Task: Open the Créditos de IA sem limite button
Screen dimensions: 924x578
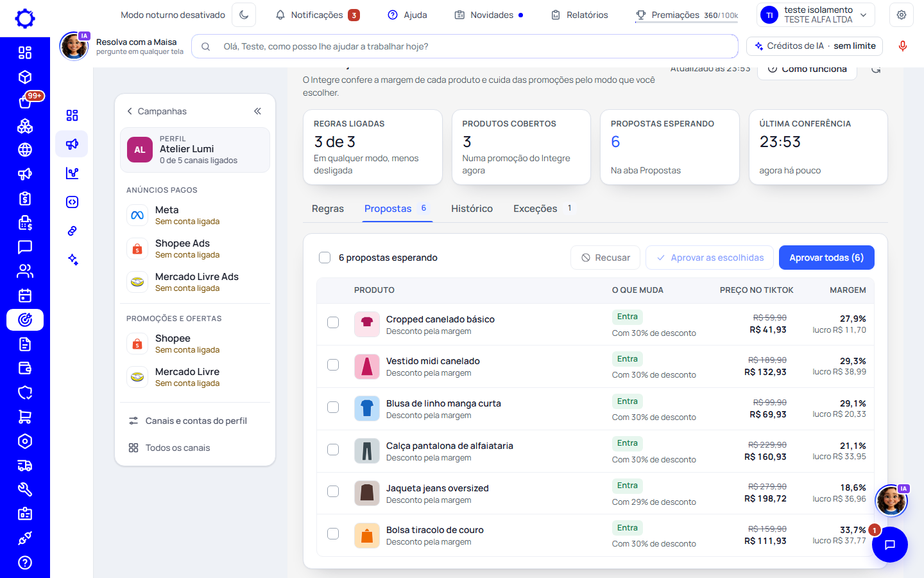Action: pos(815,46)
